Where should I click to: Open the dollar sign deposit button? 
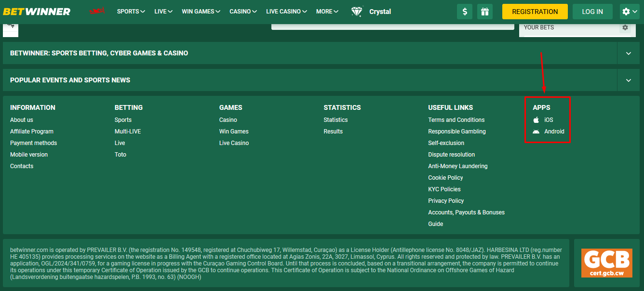[x=465, y=12]
